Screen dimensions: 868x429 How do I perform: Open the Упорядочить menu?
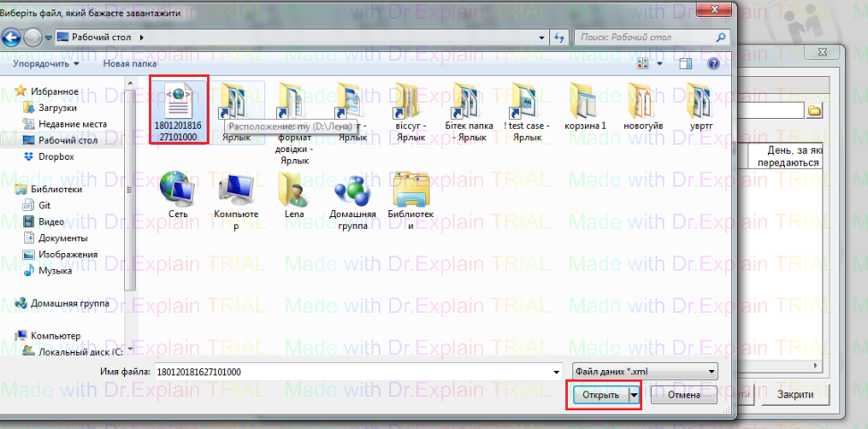click(x=46, y=64)
